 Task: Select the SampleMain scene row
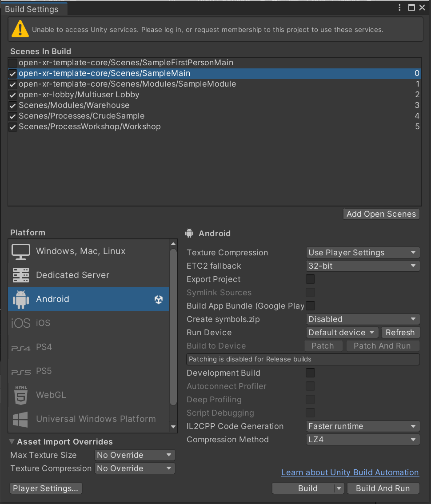click(x=215, y=74)
